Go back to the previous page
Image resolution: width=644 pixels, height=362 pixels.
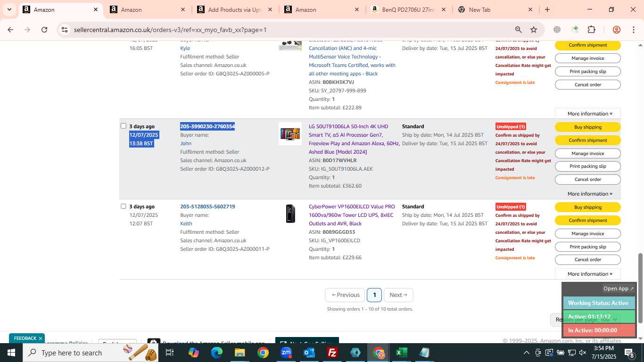pyautogui.click(x=10, y=30)
